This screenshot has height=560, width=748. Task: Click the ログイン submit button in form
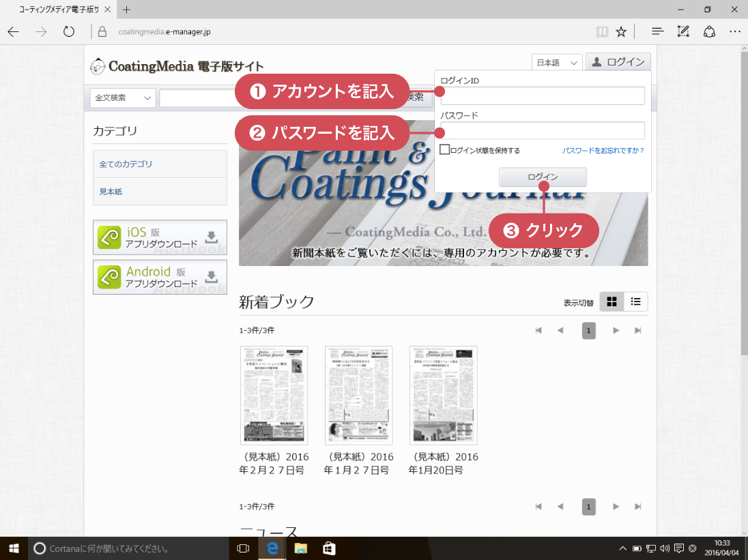(x=543, y=177)
